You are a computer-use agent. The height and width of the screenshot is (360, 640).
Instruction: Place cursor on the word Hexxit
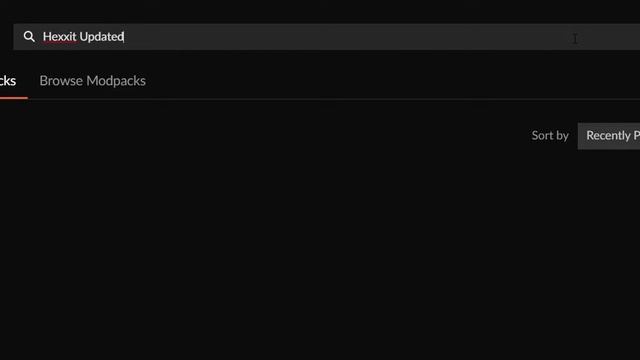(60, 37)
